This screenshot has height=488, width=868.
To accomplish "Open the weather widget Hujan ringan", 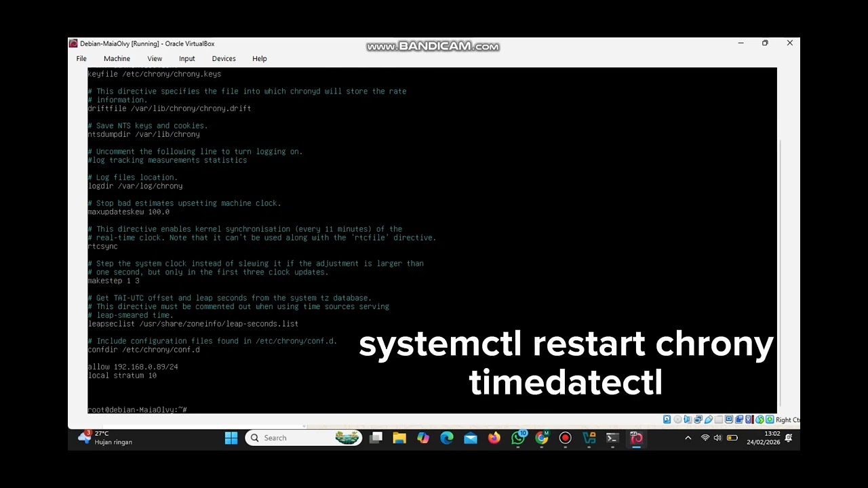I will (x=106, y=438).
